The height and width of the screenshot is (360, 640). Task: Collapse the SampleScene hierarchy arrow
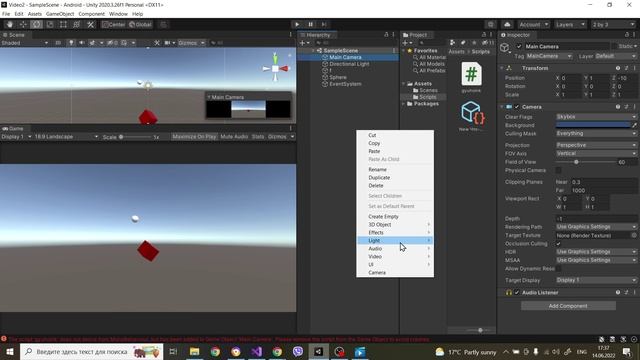[x=313, y=51]
